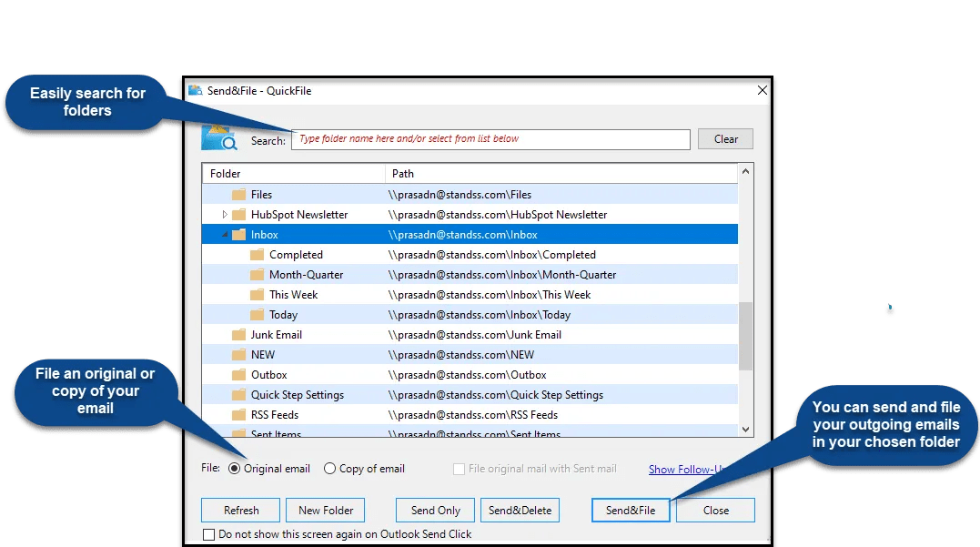Select the Junk Email folder icon
Viewport: 980px width, 547px height.
click(x=237, y=334)
